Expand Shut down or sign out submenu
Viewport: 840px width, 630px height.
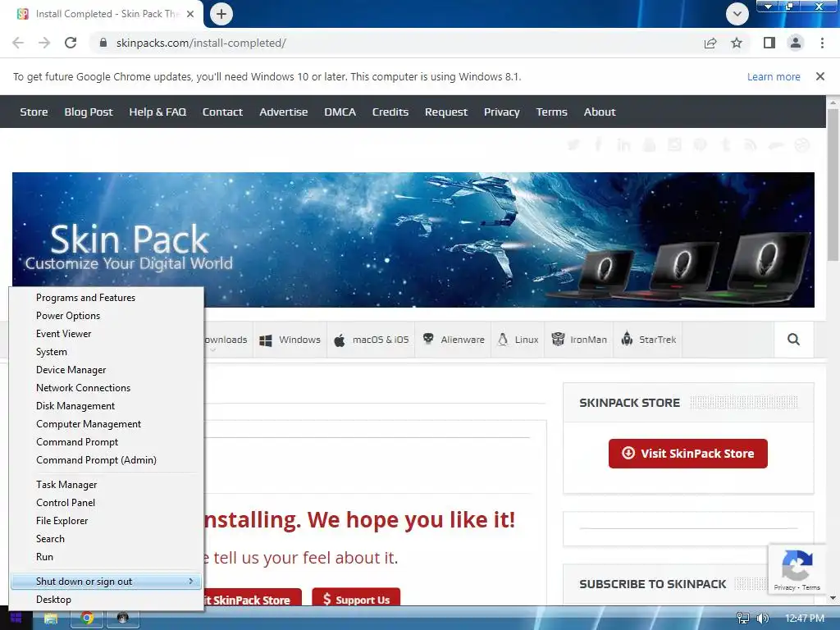(x=106, y=582)
